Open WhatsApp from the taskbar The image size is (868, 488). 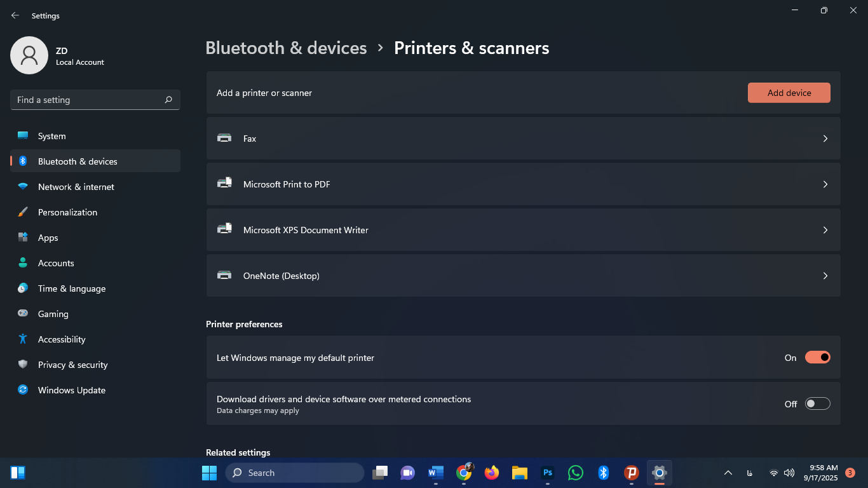click(x=575, y=473)
